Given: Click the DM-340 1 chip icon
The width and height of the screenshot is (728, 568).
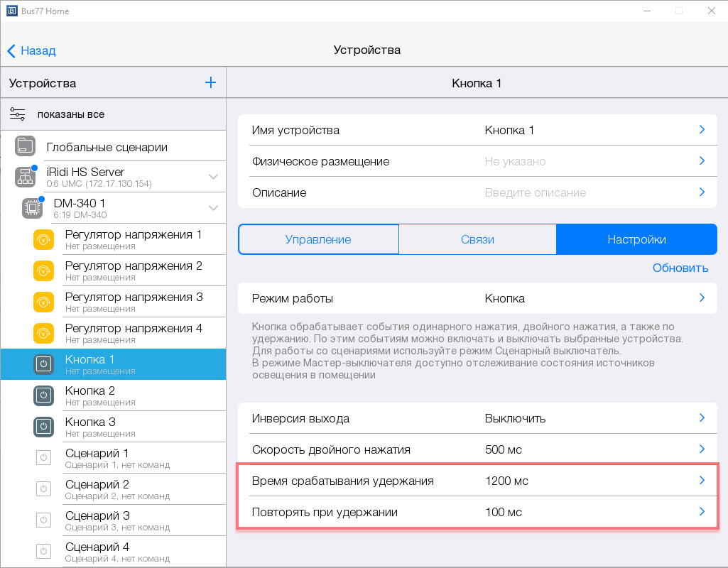Looking at the screenshot, I should [x=32, y=208].
